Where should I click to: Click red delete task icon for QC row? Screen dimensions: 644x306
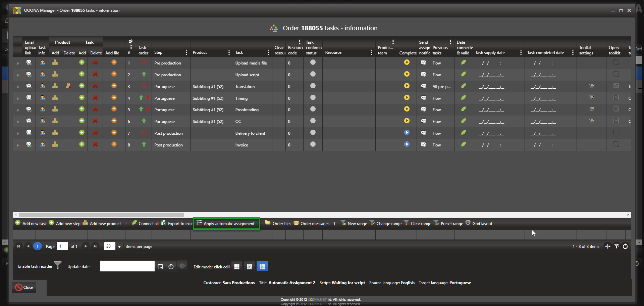click(x=95, y=121)
